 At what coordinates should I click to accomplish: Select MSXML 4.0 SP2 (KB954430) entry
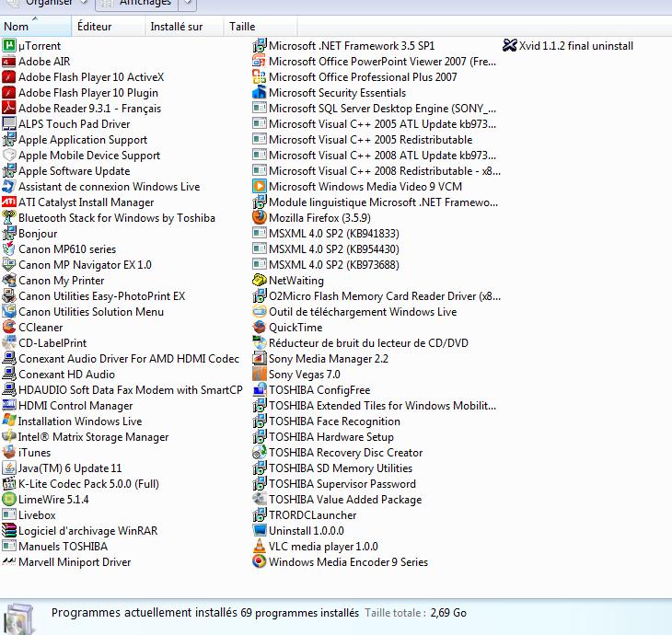[326, 249]
